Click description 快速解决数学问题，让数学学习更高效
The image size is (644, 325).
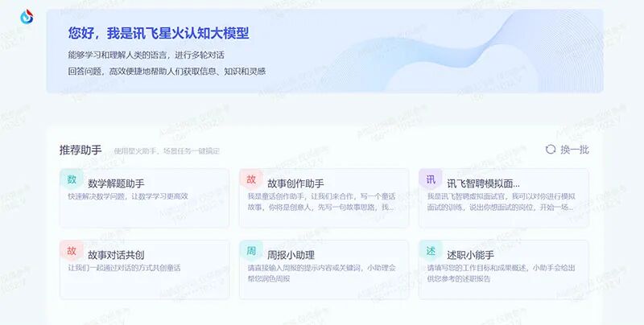(128, 196)
